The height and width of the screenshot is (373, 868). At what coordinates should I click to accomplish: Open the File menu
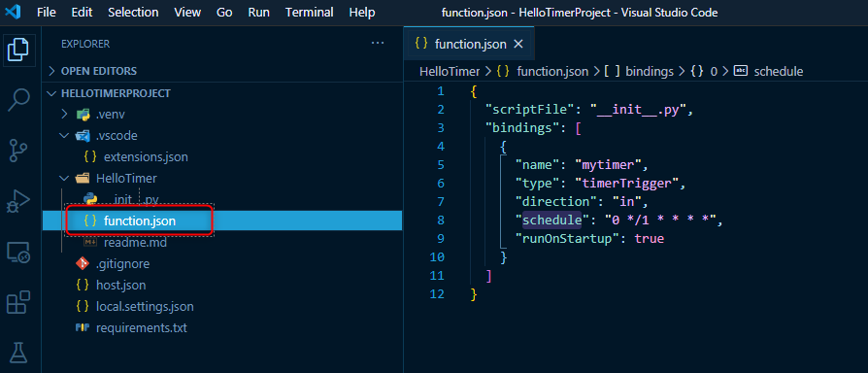(47, 13)
